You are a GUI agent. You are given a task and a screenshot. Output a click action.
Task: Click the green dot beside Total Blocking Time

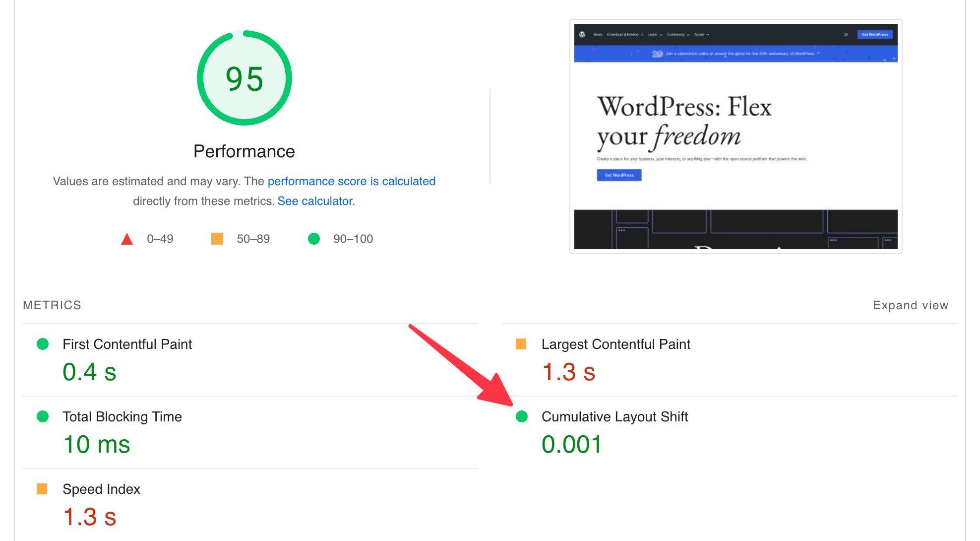[x=43, y=416]
